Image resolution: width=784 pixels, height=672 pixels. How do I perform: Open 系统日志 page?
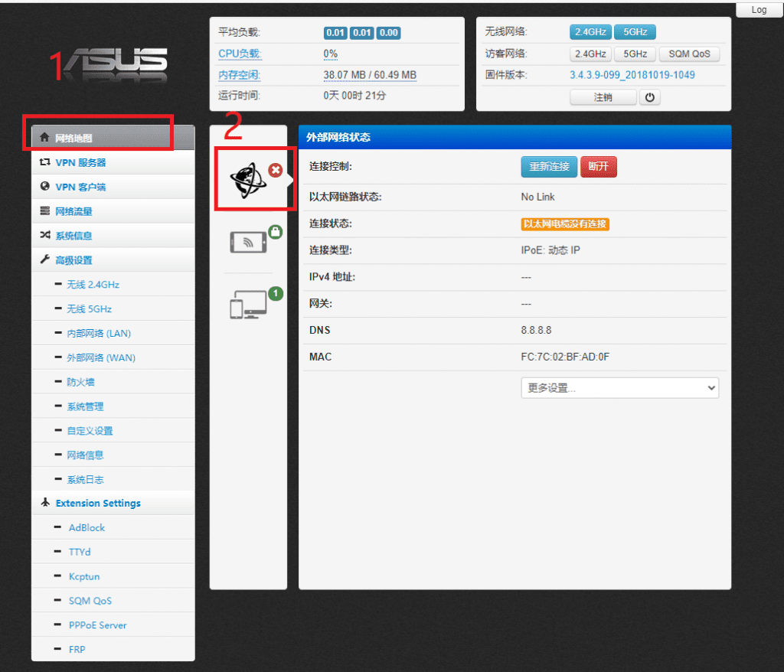click(113, 479)
